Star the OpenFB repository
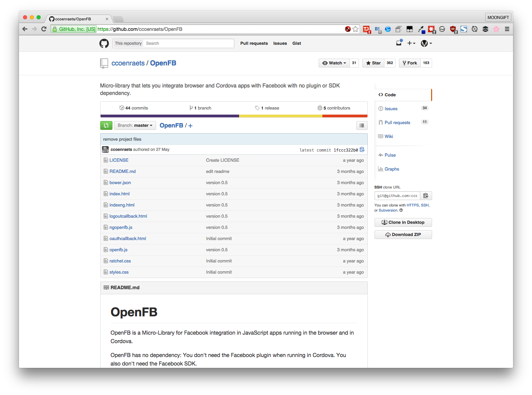The image size is (532, 395). click(x=373, y=63)
